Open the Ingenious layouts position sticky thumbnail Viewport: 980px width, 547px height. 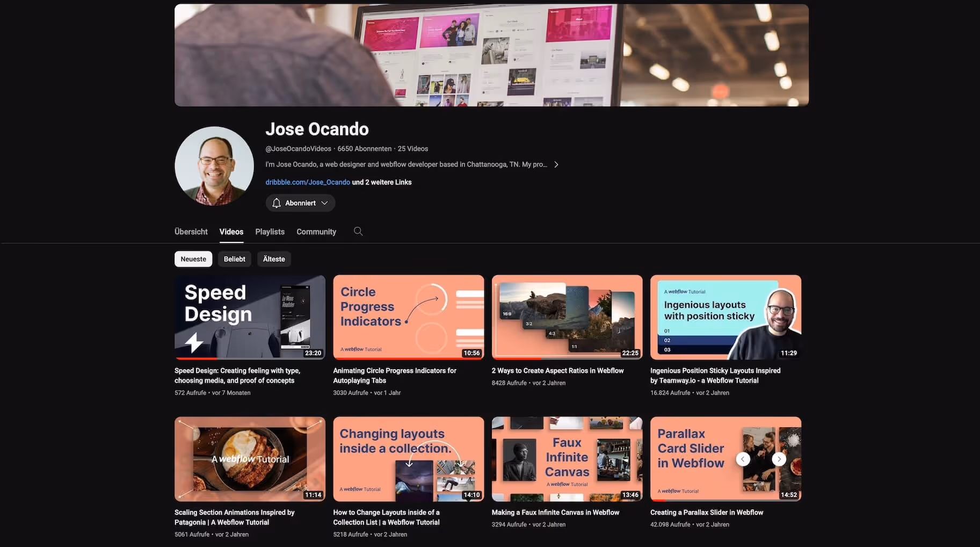coord(725,317)
